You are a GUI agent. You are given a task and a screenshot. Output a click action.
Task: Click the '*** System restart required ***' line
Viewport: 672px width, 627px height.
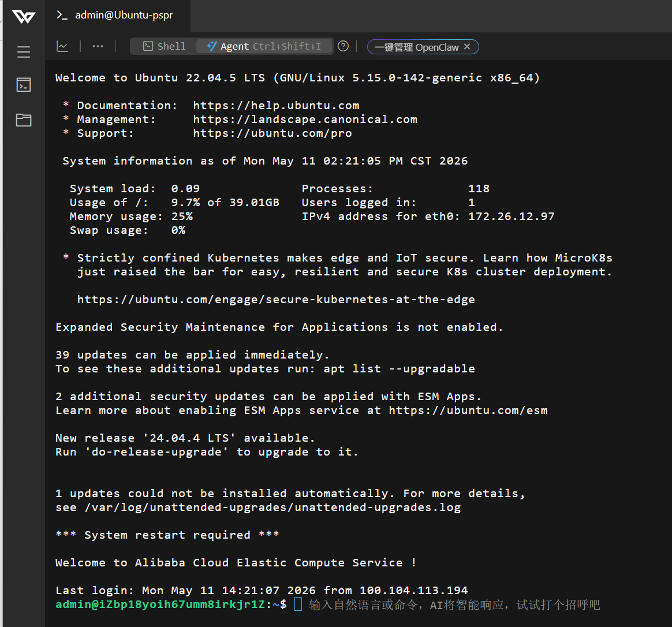point(167,535)
